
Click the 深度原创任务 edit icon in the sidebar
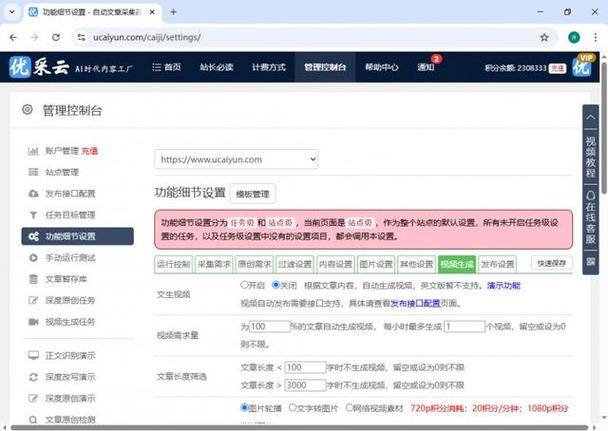[33, 300]
